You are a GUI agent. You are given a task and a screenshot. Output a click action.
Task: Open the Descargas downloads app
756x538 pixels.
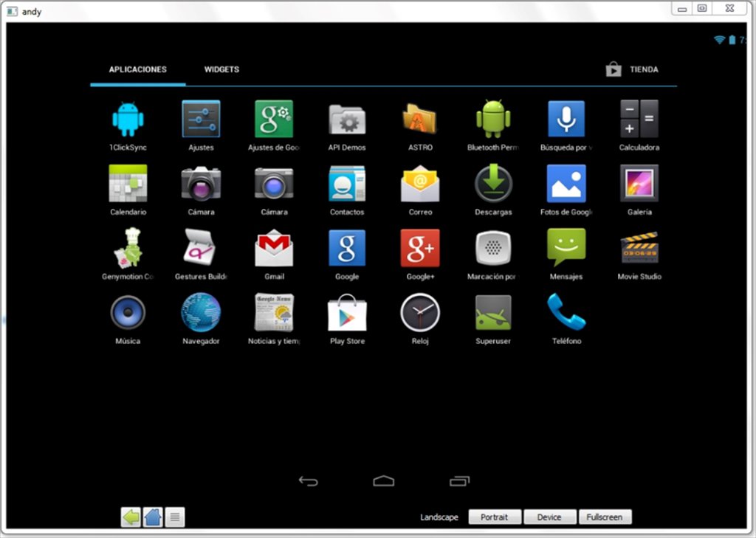pyautogui.click(x=492, y=184)
